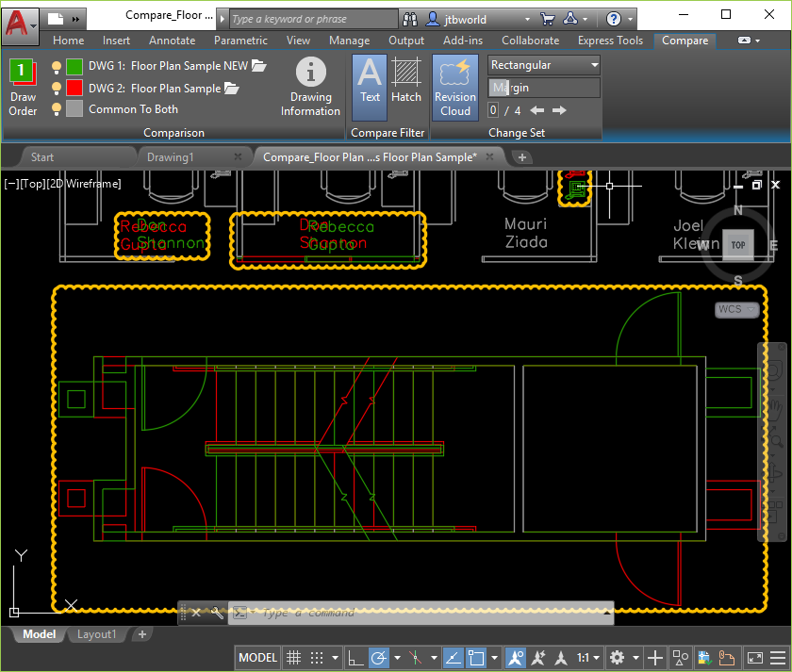Click the ViewCube TOP face
This screenshot has width=792, height=672.
click(x=738, y=245)
